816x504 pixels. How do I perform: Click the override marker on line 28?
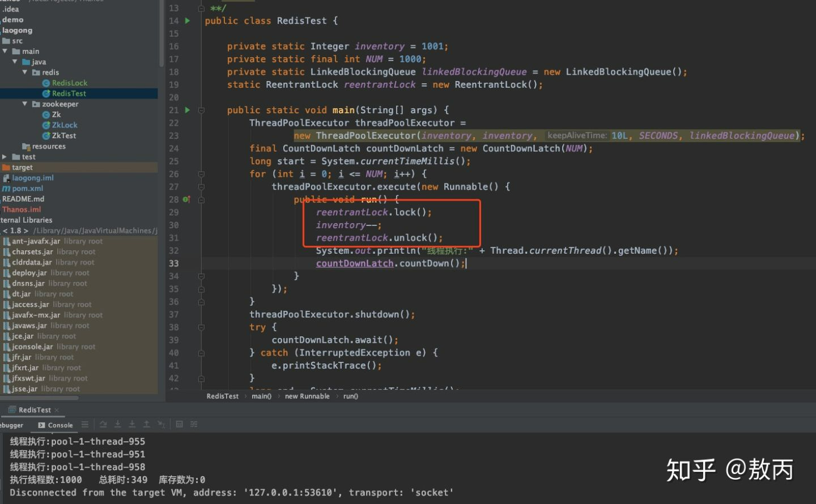point(186,199)
